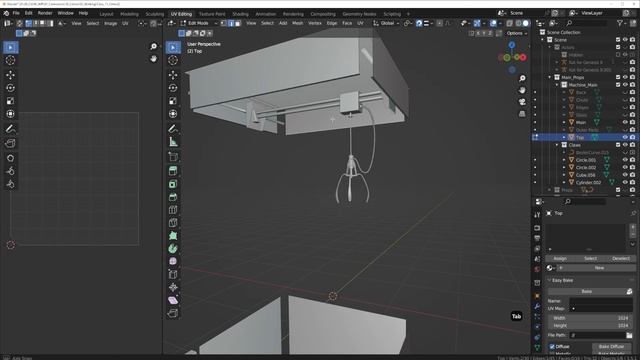Select the Scale tool in 3D viewport
The image size is (640, 360).
point(173,101)
